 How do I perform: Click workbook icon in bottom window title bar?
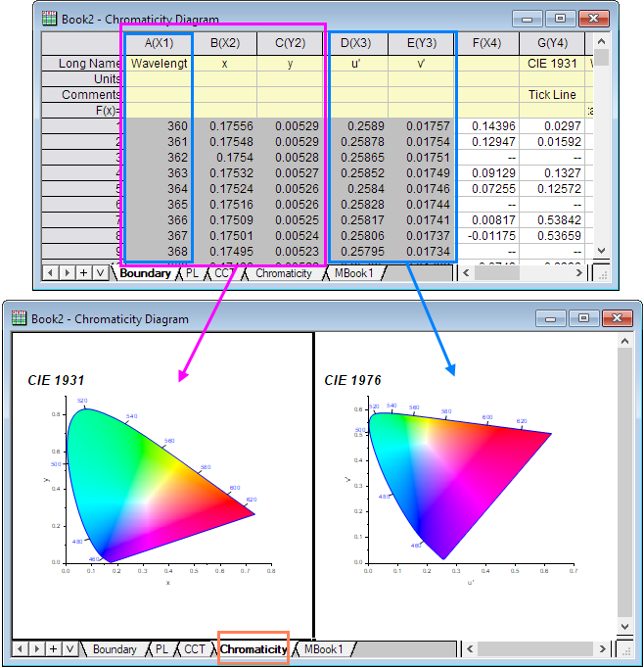click(19, 317)
